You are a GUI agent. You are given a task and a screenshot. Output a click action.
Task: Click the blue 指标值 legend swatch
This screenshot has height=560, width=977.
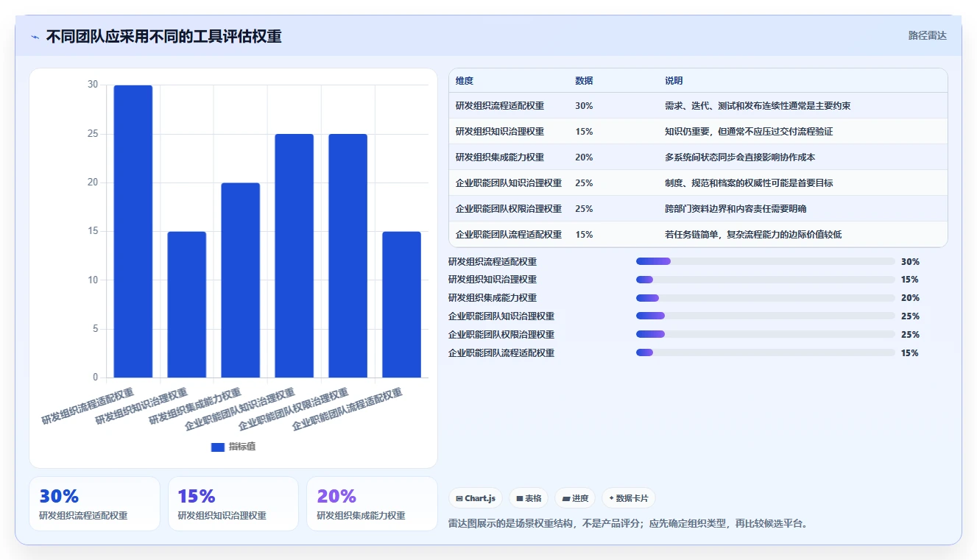[x=217, y=447]
